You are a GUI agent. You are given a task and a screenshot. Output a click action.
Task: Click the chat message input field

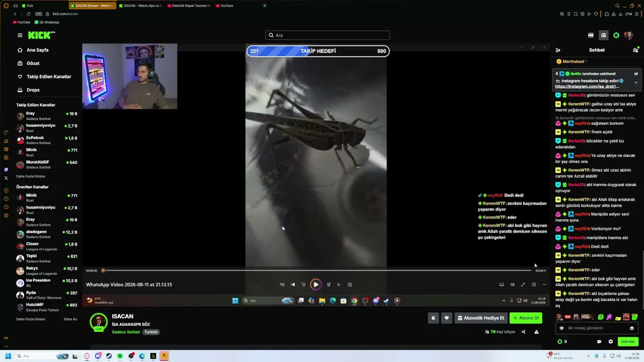pos(597,328)
